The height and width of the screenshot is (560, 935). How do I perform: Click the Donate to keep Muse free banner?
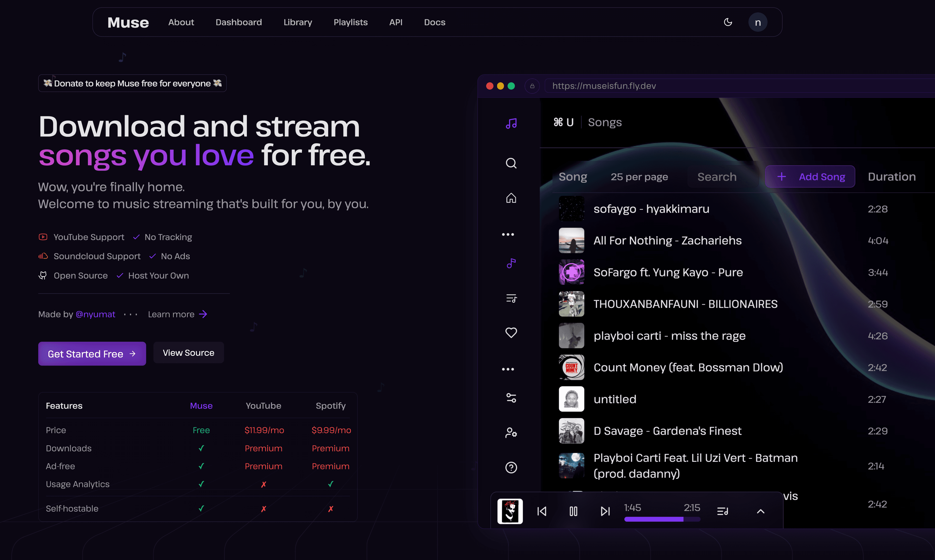pyautogui.click(x=132, y=83)
